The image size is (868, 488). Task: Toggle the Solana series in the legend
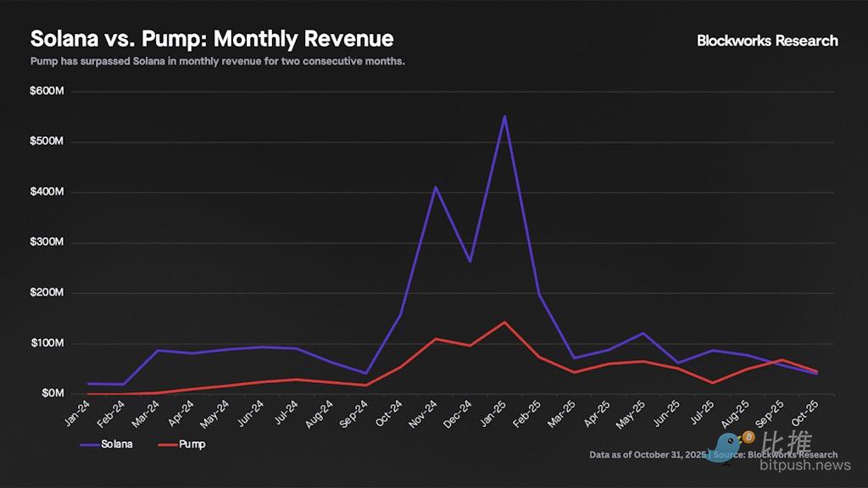tap(116, 444)
